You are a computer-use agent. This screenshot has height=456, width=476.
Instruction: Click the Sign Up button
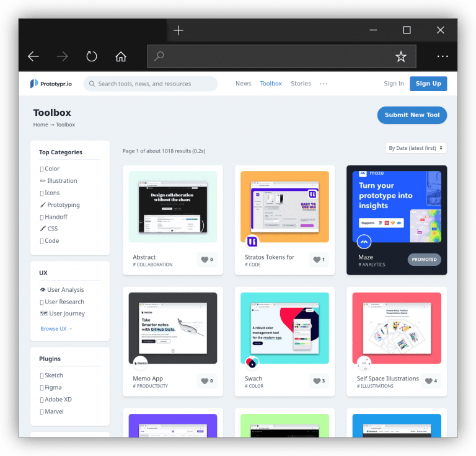click(x=428, y=84)
